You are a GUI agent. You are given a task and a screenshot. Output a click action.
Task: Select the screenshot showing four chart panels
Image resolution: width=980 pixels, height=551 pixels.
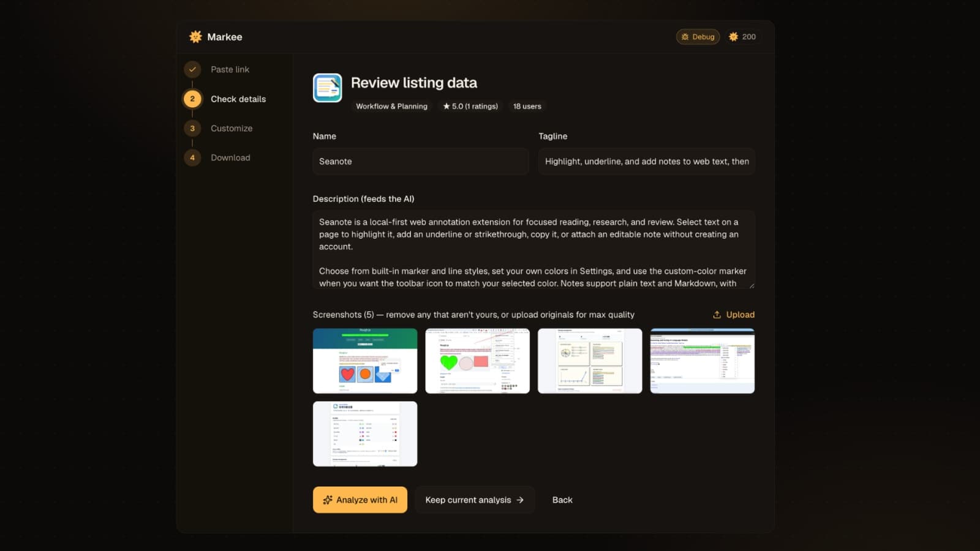pyautogui.click(x=590, y=361)
